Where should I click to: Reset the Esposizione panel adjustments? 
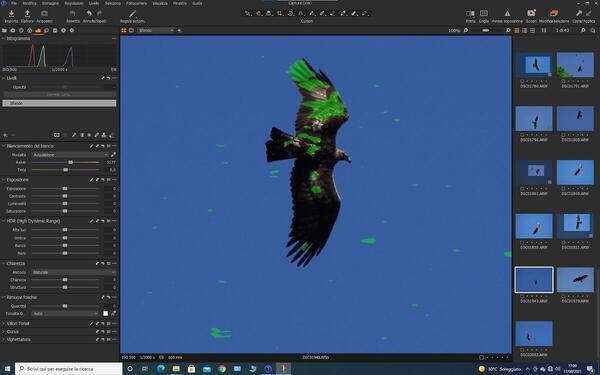click(x=103, y=180)
